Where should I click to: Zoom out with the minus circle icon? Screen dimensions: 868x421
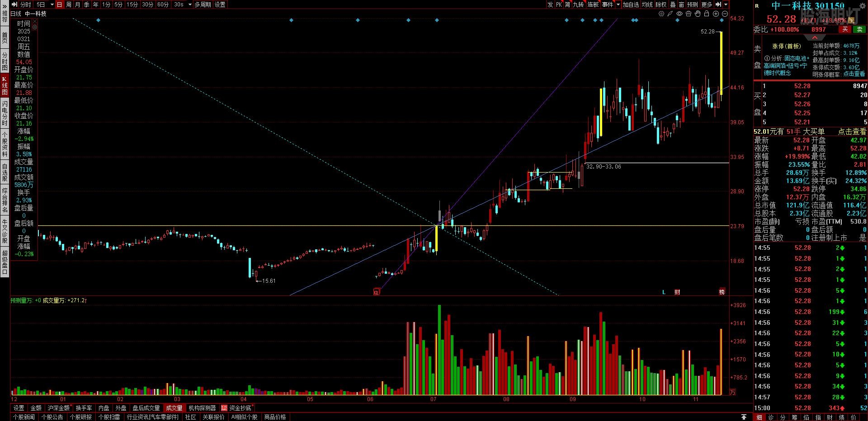(x=724, y=14)
